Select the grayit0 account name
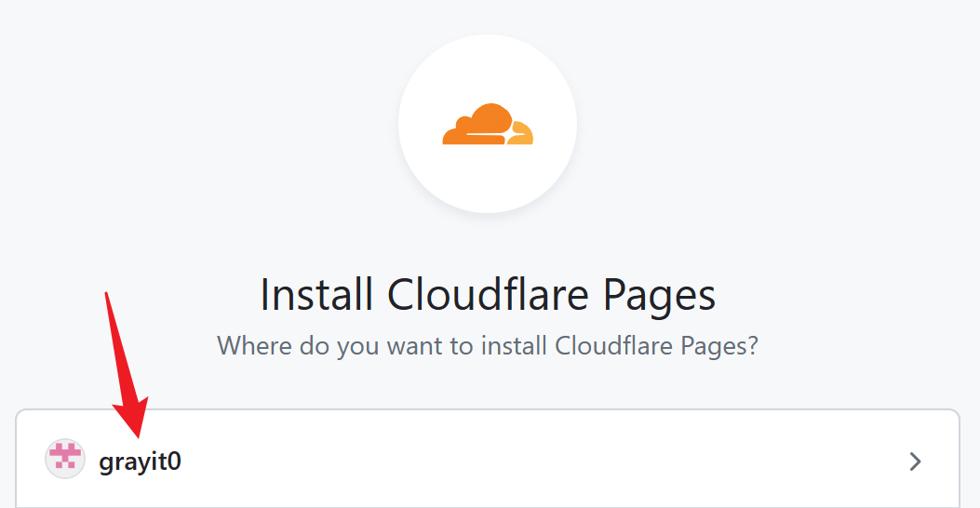The image size is (980, 508). click(140, 461)
